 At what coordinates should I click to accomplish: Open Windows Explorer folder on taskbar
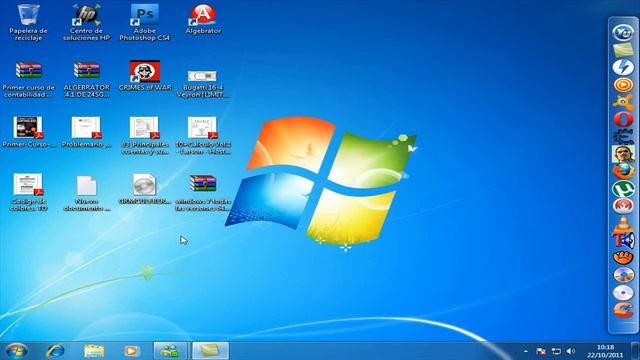click(94, 351)
